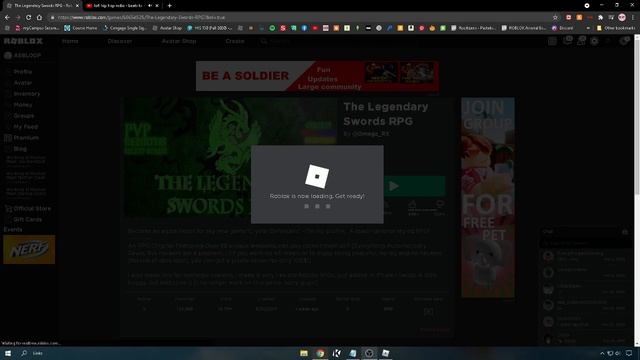Screen dimensions: 640x360
Task: Click the Roblox logo in the header
Action: click(x=23, y=41)
